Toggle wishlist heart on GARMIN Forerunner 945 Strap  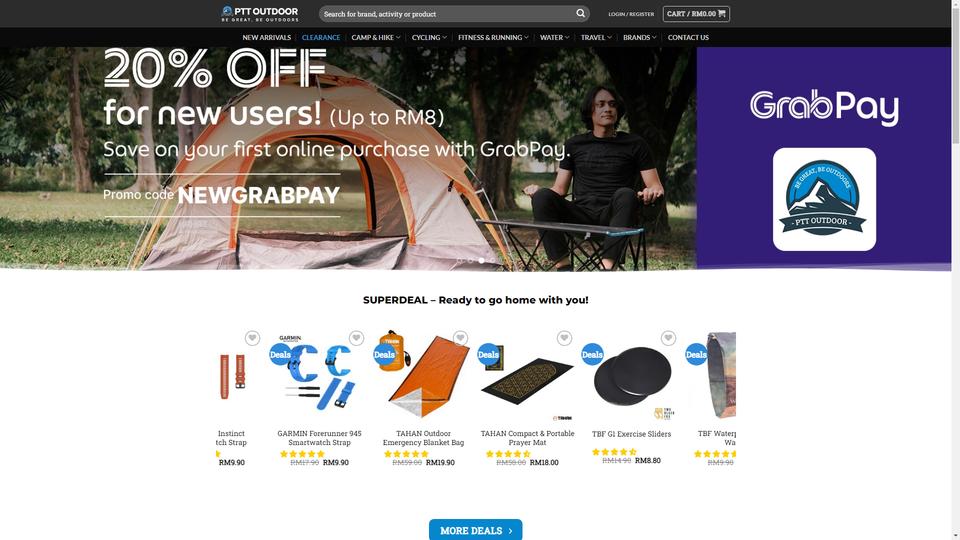point(356,338)
